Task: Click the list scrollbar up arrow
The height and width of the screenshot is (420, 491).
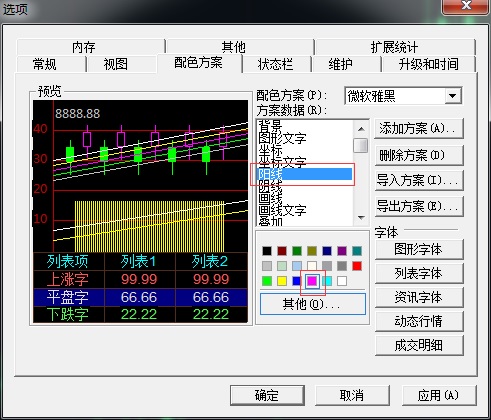Action: click(361, 129)
